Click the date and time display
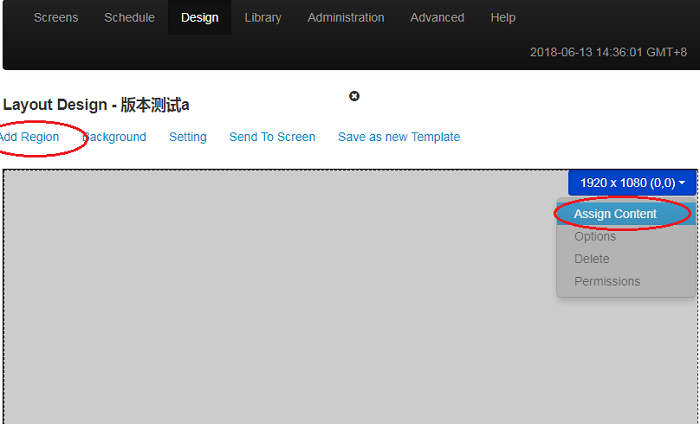This screenshot has width=700, height=424. [611, 52]
